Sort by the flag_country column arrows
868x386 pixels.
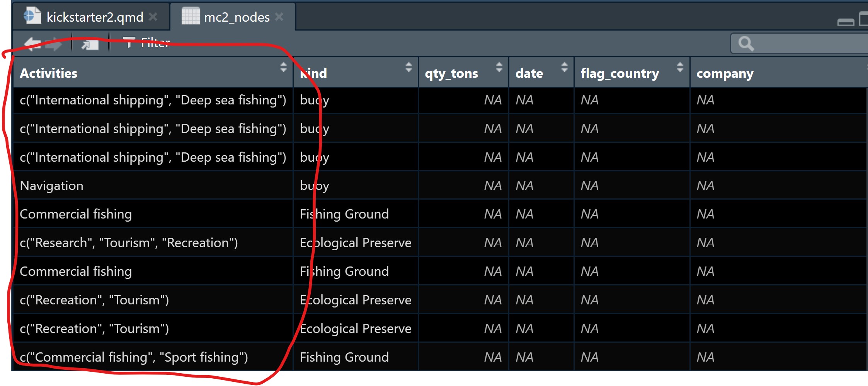click(x=680, y=67)
